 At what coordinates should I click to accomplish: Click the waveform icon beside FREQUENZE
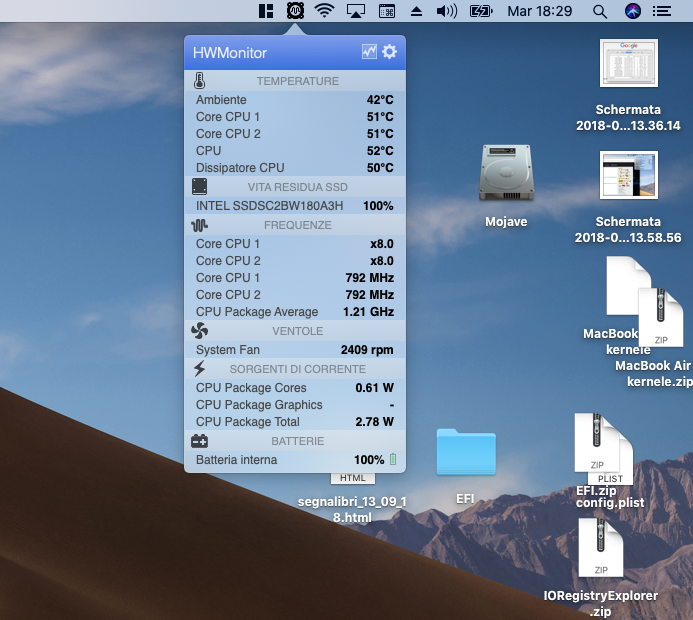coord(199,225)
